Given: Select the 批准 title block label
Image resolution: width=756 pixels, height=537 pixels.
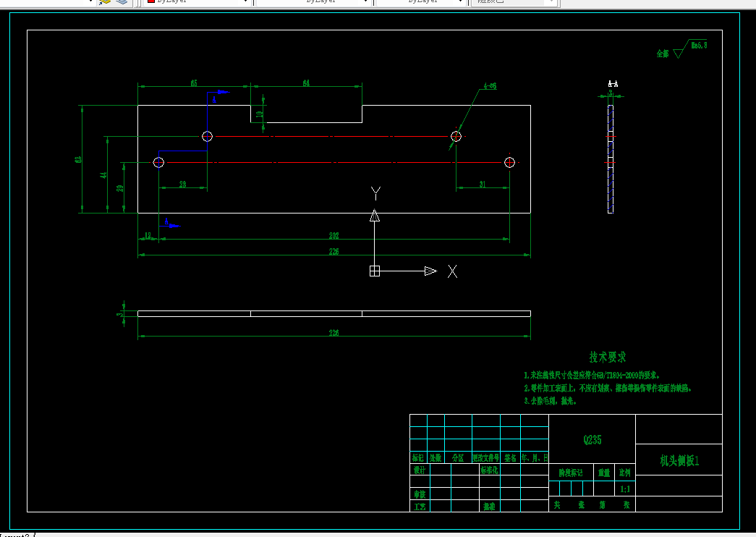Looking at the screenshot, I should (x=489, y=506).
